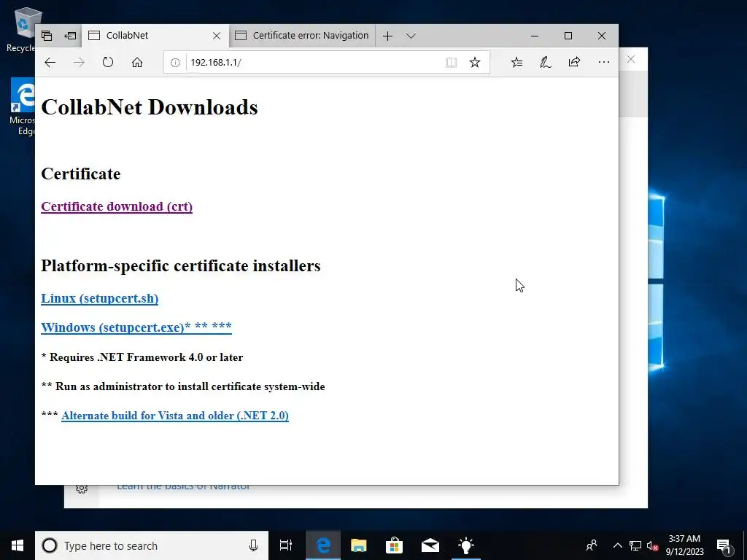Open network status tray icon
This screenshot has width=747, height=560.
(x=635, y=545)
